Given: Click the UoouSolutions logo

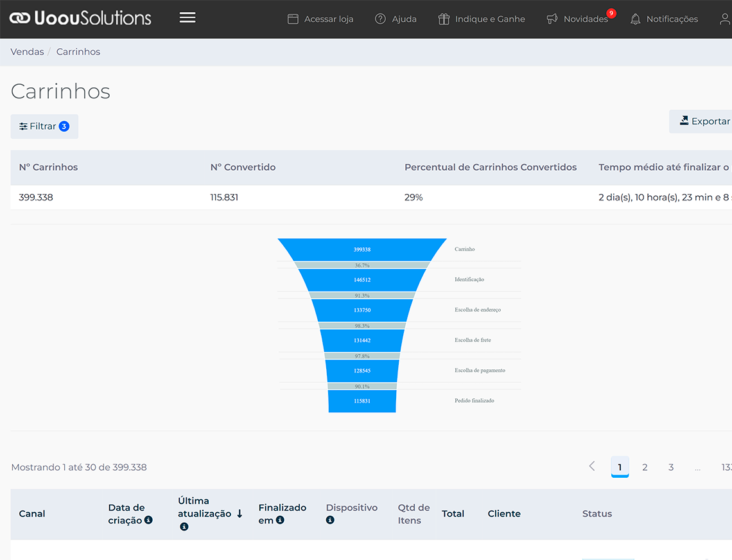Looking at the screenshot, I should (x=81, y=18).
